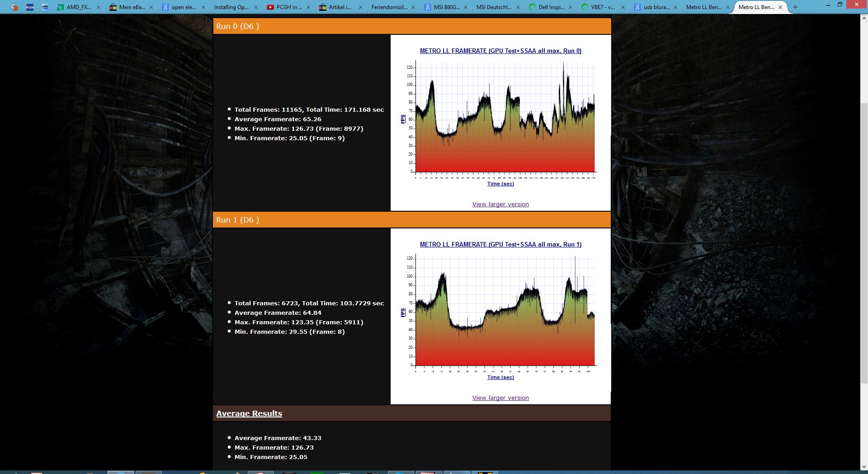The width and height of the screenshot is (868, 474).
Task: View larger version of Run 0 chart
Action: tap(500, 204)
